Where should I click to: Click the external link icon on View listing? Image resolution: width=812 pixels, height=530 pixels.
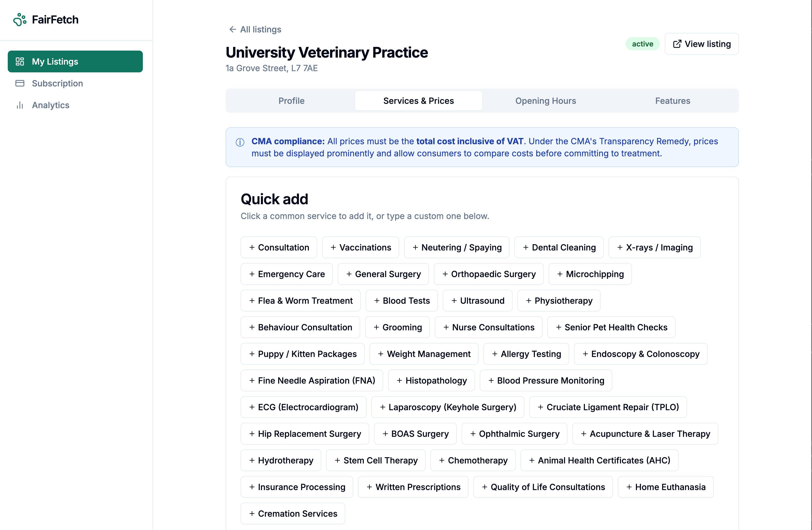pyautogui.click(x=677, y=44)
